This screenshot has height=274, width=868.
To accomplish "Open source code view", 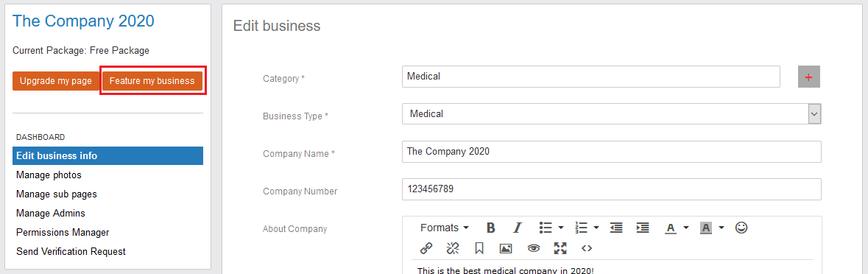I will coord(587,248).
